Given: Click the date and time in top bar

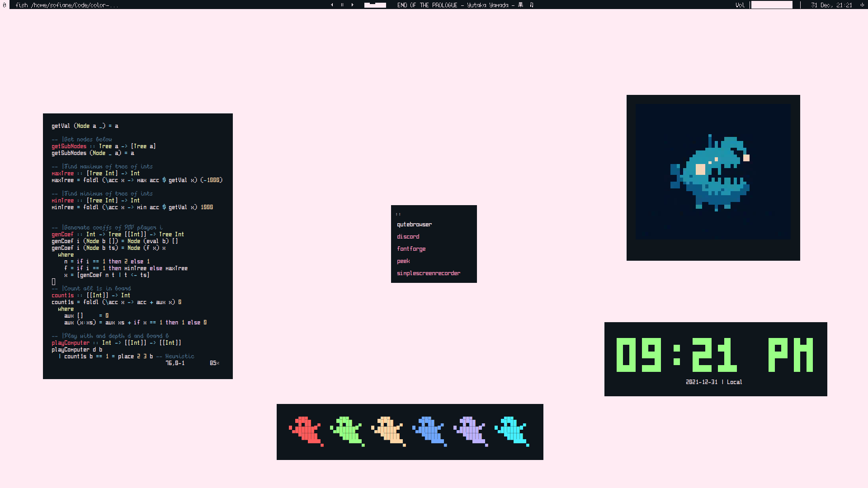Looking at the screenshot, I should tap(831, 5).
